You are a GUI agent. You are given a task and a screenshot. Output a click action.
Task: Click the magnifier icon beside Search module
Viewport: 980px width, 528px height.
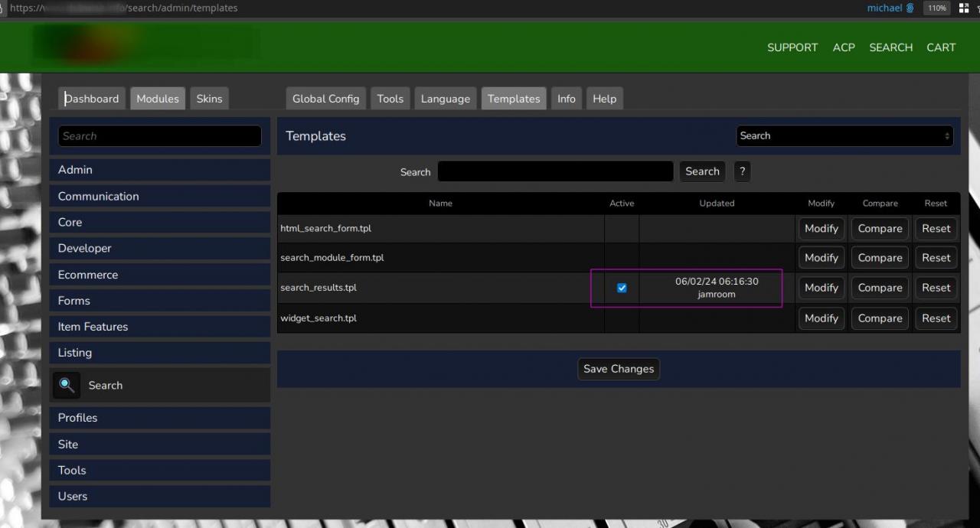tap(67, 385)
